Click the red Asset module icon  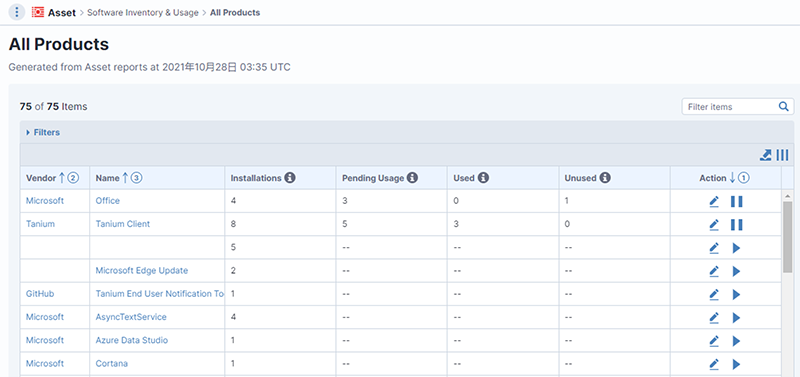point(37,12)
